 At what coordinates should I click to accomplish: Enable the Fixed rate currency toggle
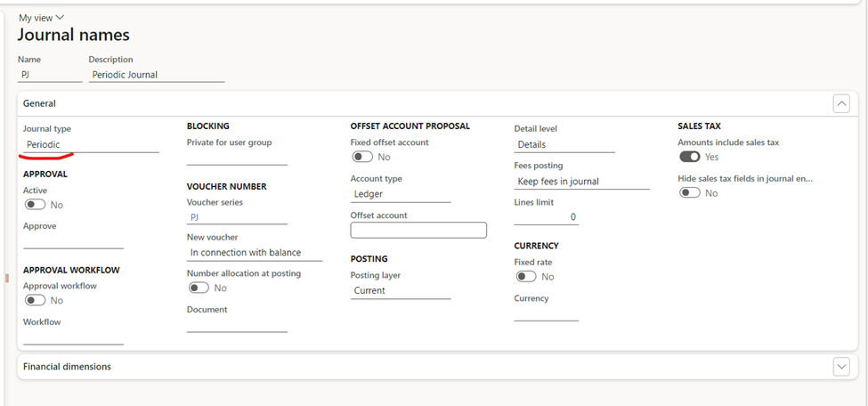click(x=526, y=276)
